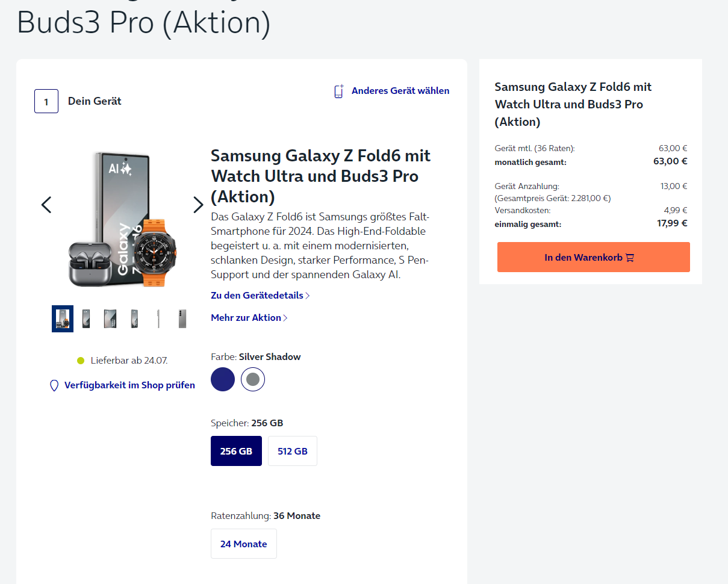This screenshot has height=584, width=728.
Task: Click the next image arrow in gallery
Action: point(198,205)
